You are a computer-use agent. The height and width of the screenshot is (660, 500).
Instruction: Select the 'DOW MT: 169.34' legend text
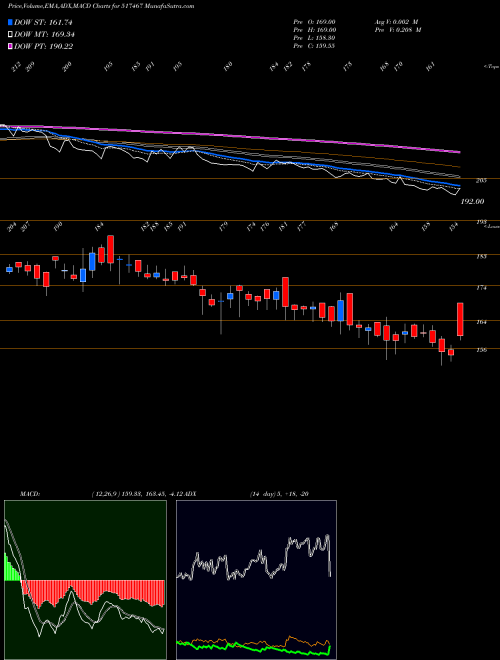(45, 35)
